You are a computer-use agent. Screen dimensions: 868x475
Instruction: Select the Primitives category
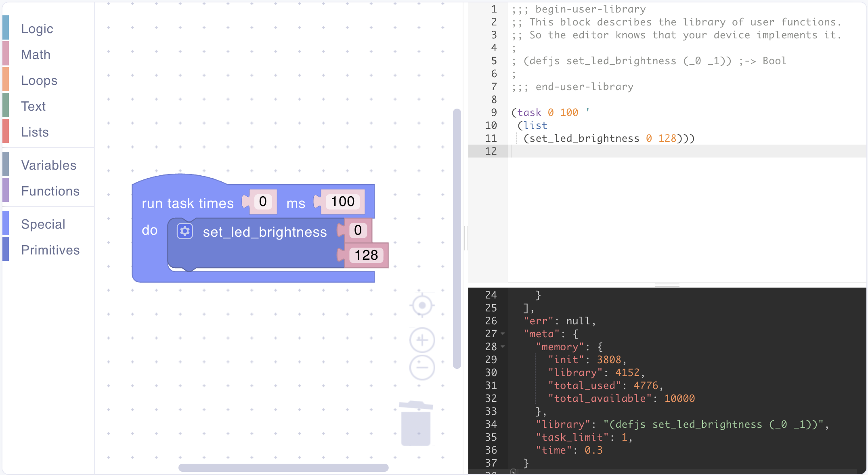(50, 250)
